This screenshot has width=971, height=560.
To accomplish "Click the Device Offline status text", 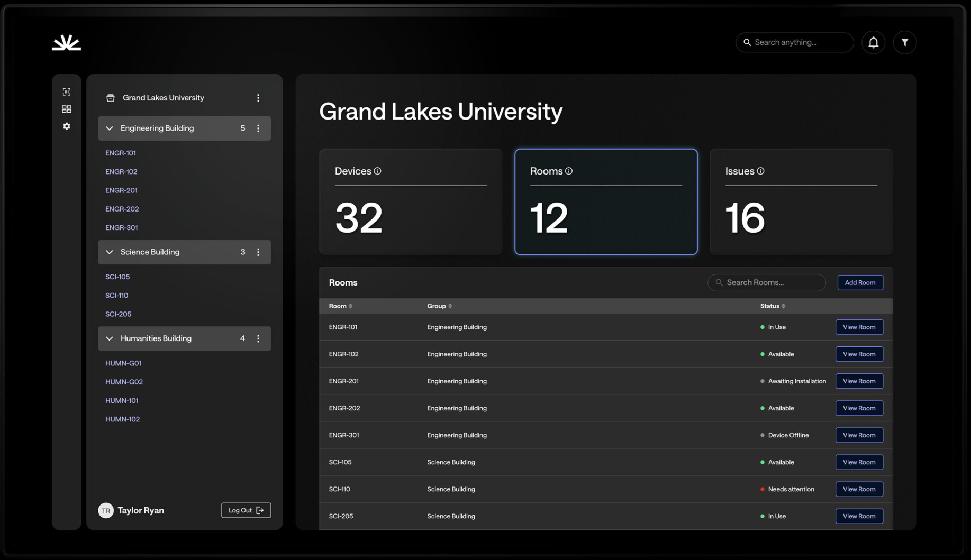I will click(788, 435).
